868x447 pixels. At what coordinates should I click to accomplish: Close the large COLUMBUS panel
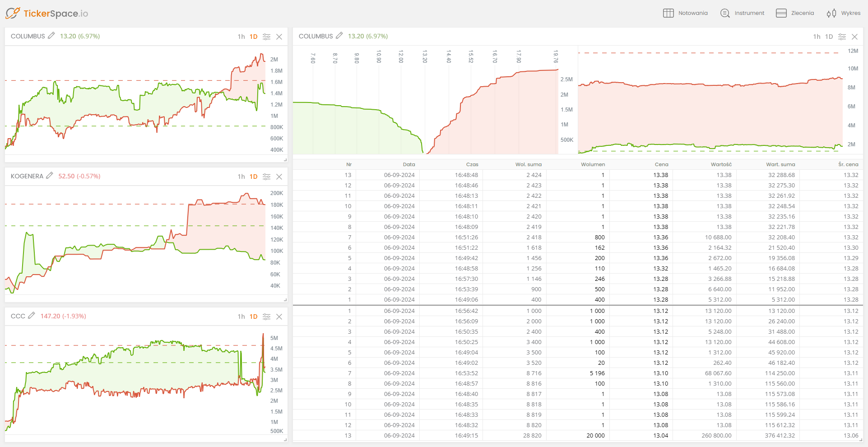click(x=855, y=37)
